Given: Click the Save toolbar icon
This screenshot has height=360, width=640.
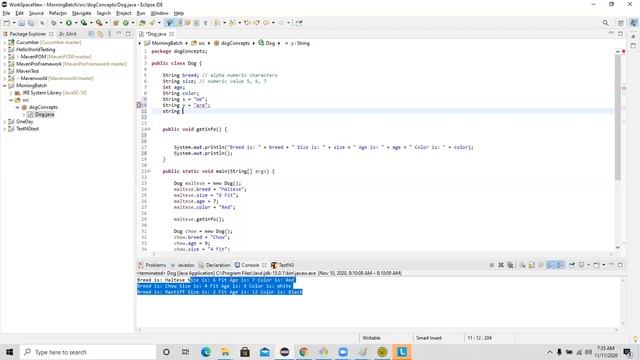Looking at the screenshot, I should (x=22, y=23).
